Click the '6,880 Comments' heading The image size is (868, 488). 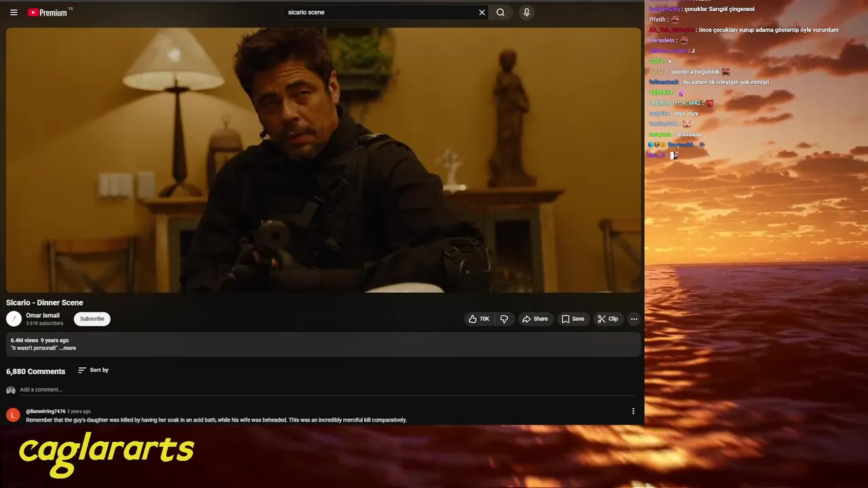coord(36,371)
